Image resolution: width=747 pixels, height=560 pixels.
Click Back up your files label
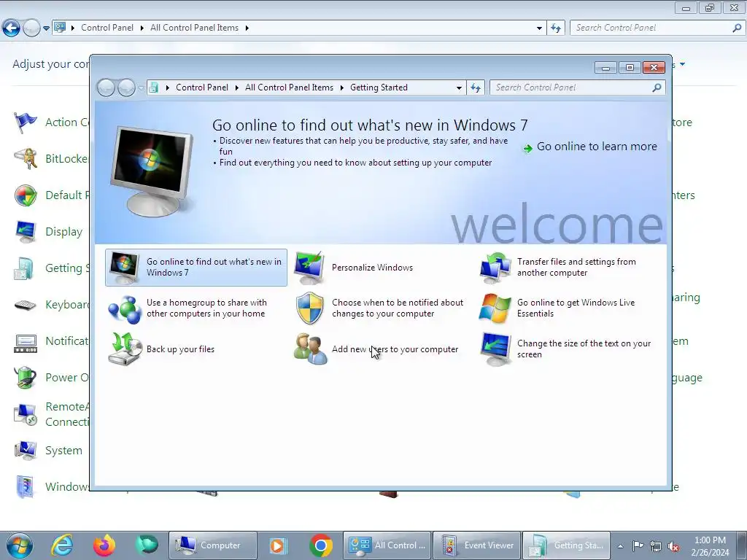pos(181,349)
